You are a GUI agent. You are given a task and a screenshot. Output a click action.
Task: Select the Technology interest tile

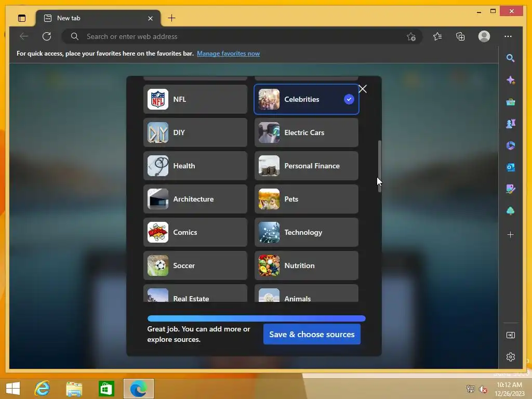pyautogui.click(x=307, y=232)
